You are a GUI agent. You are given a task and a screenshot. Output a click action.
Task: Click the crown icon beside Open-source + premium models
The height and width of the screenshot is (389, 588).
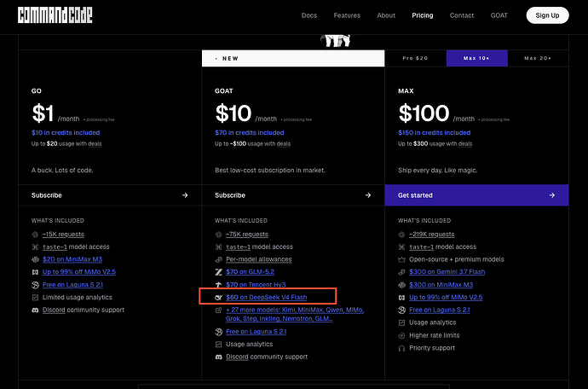click(401, 259)
